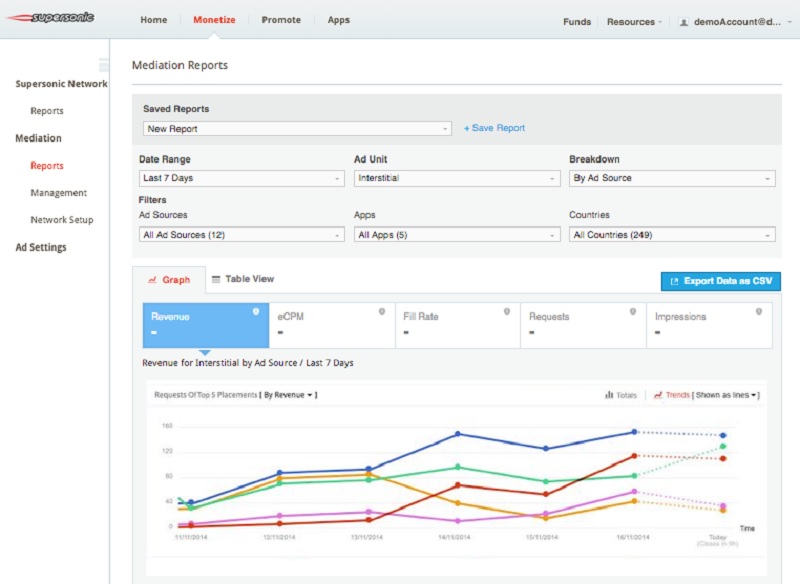Switch to the Graph tab
This screenshot has height=584, width=800.
[169, 280]
